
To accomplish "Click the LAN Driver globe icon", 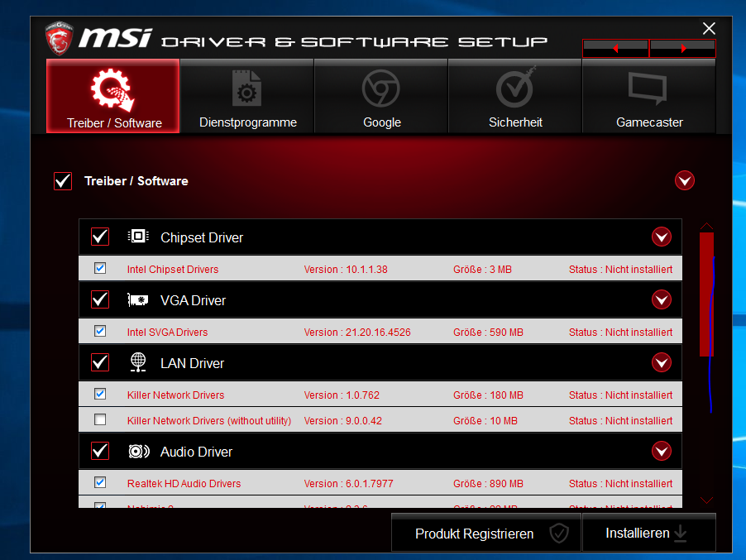I will tap(138, 362).
